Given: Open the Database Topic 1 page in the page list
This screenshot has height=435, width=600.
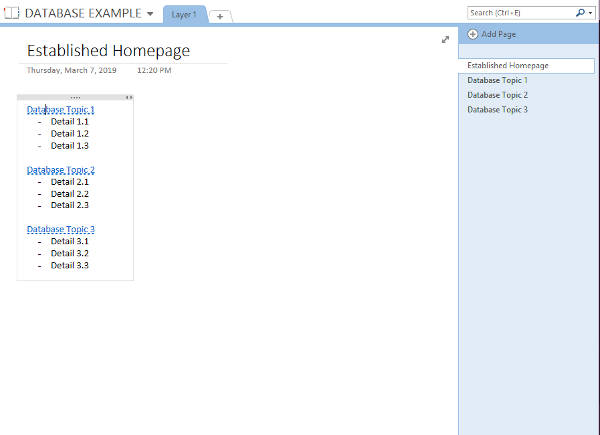Looking at the screenshot, I should (497, 80).
